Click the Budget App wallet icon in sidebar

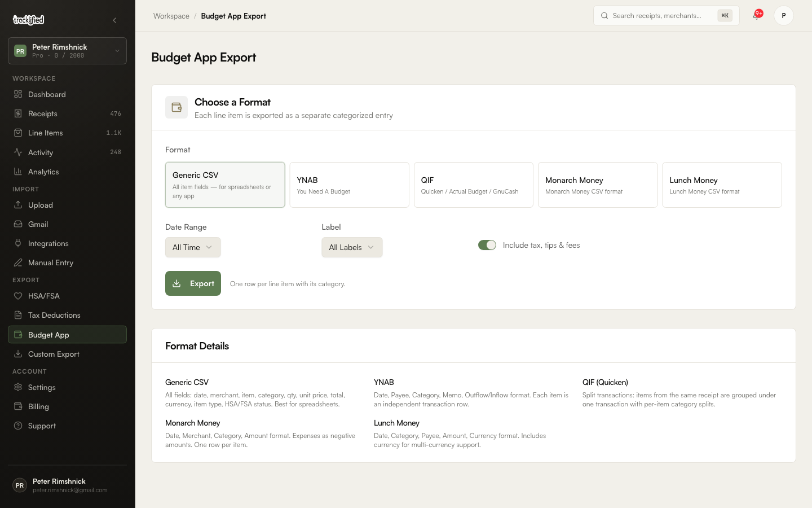pos(18,335)
